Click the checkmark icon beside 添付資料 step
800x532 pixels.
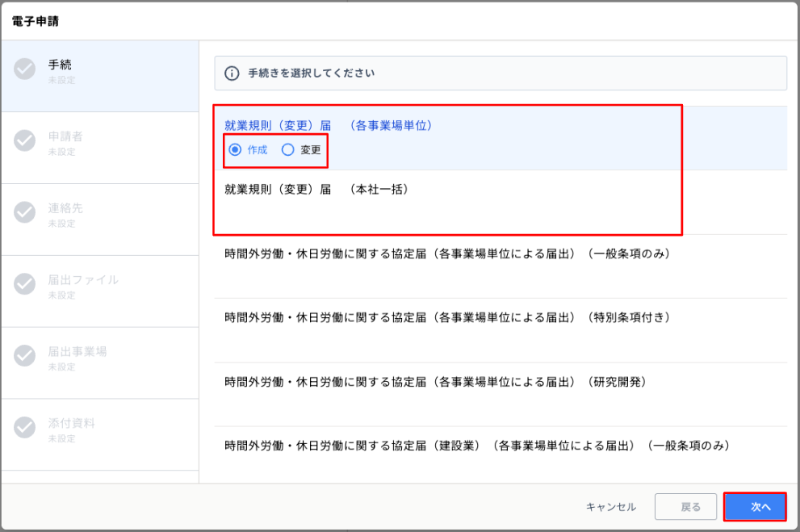(24, 427)
